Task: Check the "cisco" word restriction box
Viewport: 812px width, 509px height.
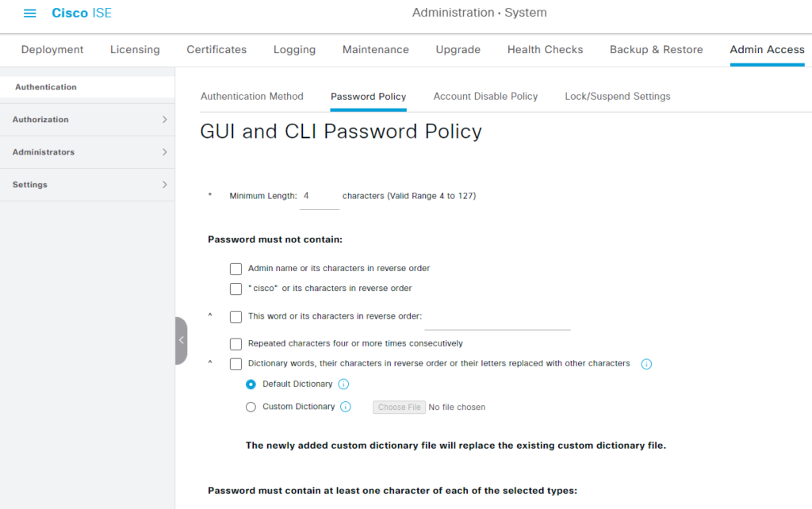Action: tap(236, 289)
